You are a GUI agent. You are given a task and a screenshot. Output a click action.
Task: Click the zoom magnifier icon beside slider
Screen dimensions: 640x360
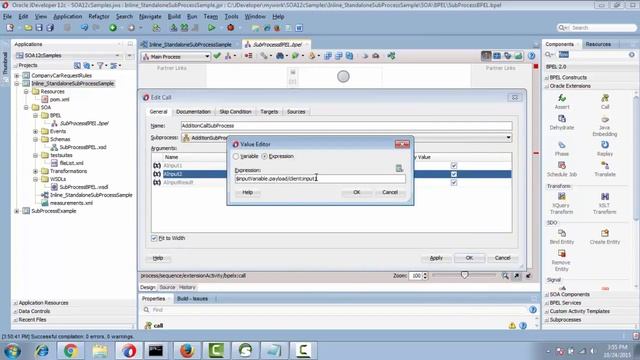505,276
